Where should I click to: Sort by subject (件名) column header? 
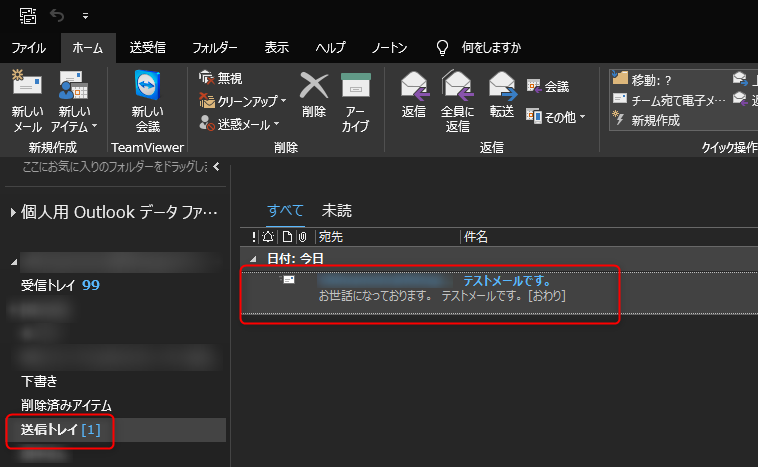click(476, 236)
